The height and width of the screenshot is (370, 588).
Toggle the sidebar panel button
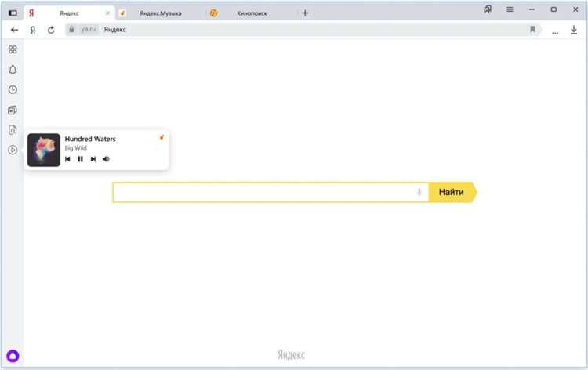click(x=13, y=13)
